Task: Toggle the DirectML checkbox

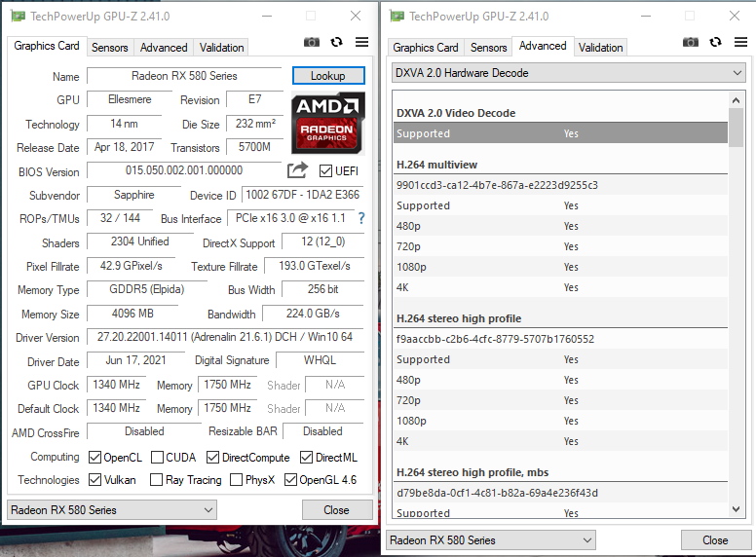Action: click(x=306, y=458)
